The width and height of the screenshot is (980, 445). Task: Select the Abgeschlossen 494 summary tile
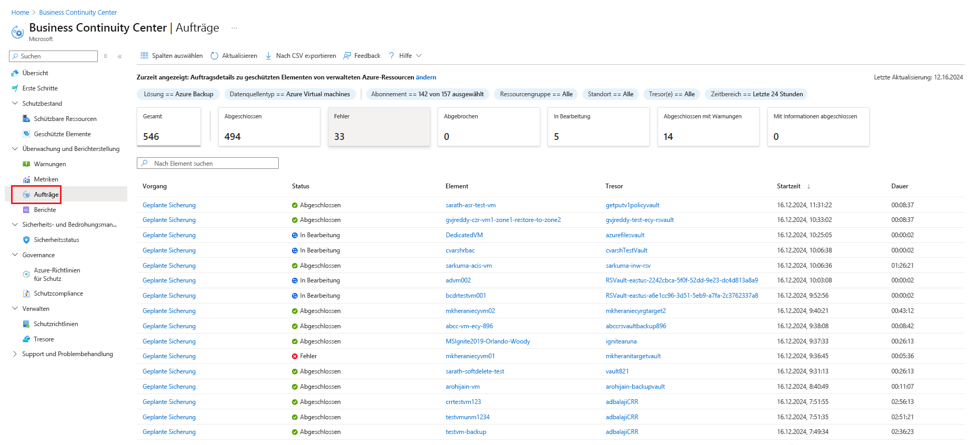pos(269,127)
